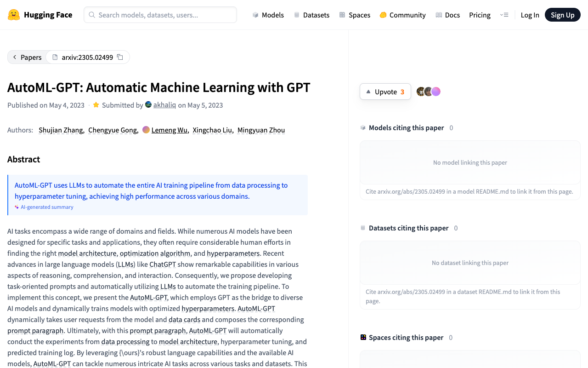Click the cube icon by Models citing this paper
588x368 pixels.
(363, 127)
